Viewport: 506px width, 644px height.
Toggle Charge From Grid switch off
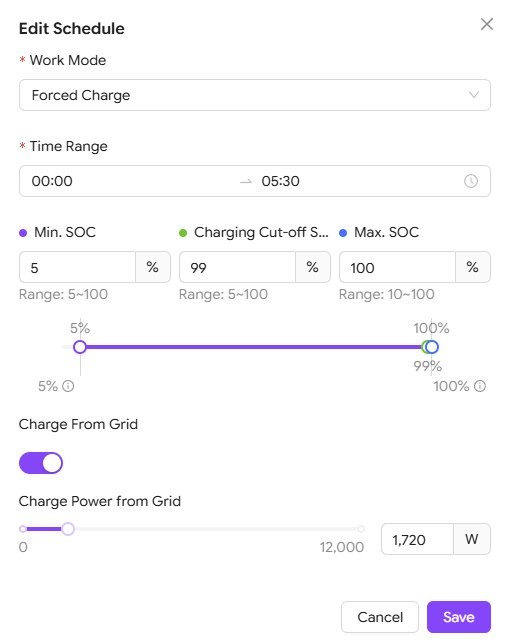[x=41, y=463]
